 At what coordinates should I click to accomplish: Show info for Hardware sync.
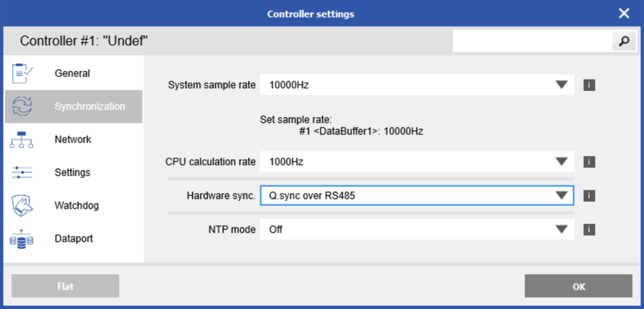point(589,195)
